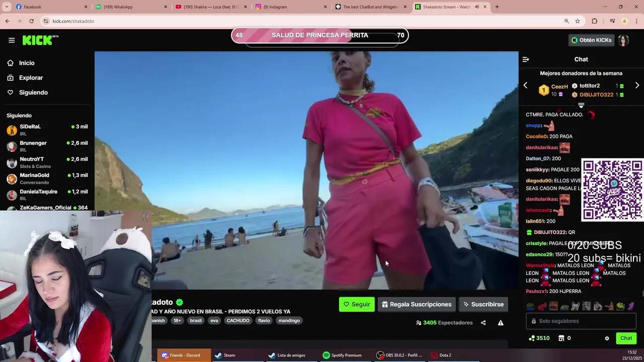Switch to the WhatsApp browser tab
Viewport: 644px width, 362px height.
point(131,7)
